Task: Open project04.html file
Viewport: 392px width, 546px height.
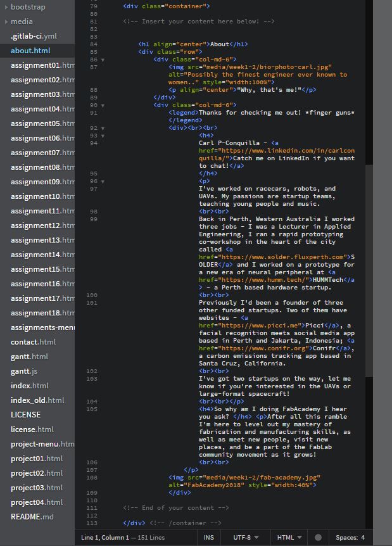Action: pyautogui.click(x=37, y=502)
